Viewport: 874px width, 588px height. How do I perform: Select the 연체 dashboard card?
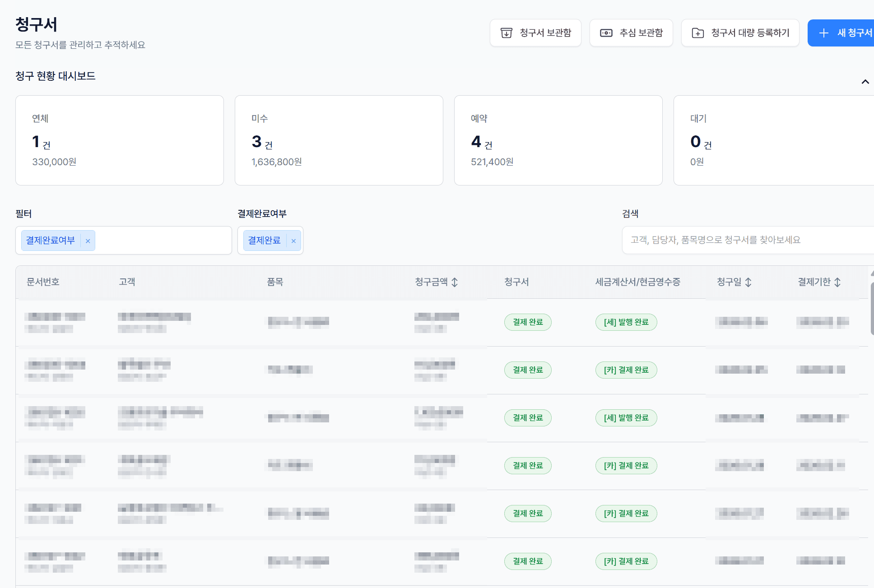pyautogui.click(x=120, y=140)
